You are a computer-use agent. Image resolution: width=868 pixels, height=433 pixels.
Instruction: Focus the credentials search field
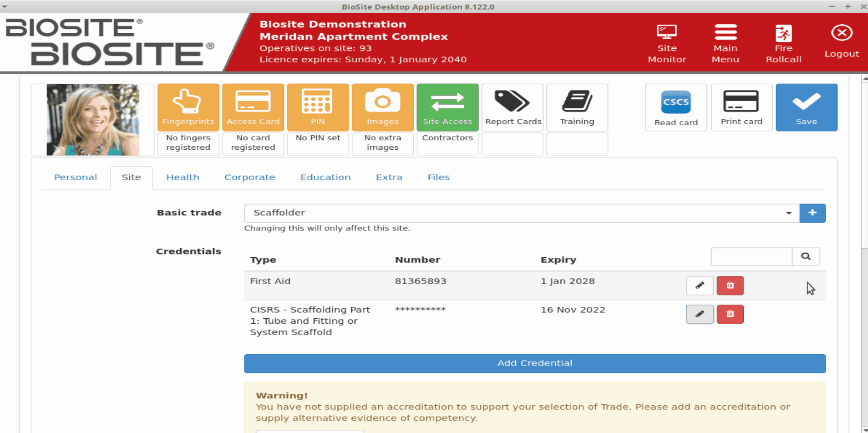tap(751, 256)
